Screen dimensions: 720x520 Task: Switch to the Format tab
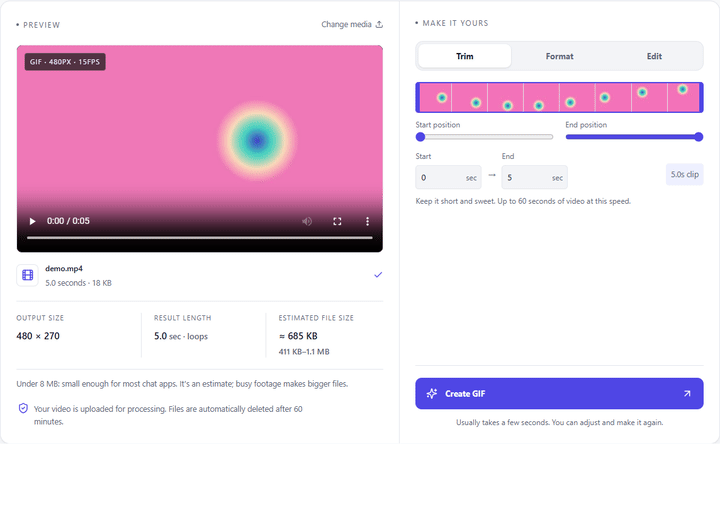click(559, 56)
